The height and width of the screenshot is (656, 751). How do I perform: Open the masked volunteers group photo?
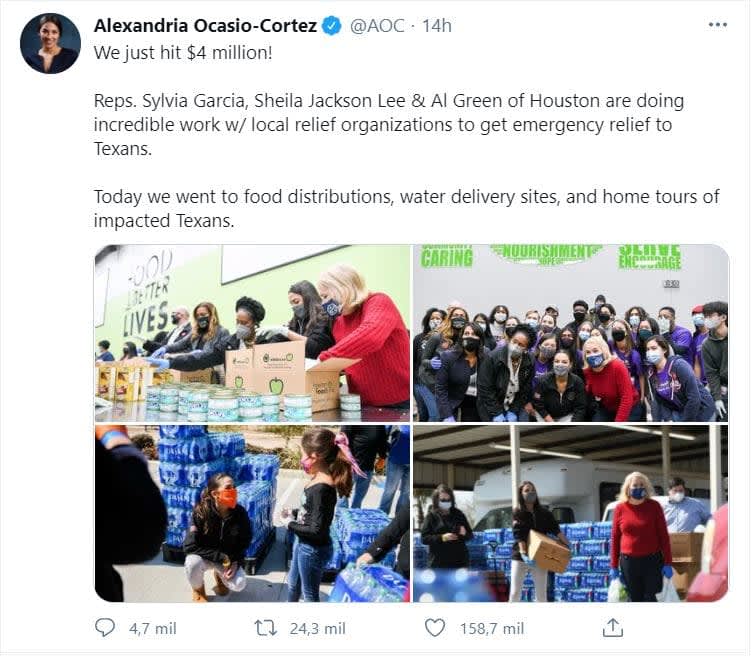[570, 333]
